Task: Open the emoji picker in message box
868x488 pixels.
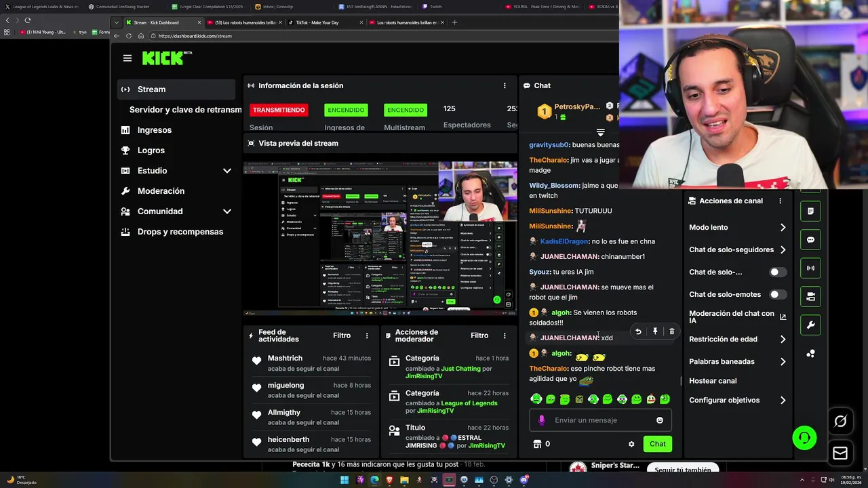Action: click(x=660, y=420)
